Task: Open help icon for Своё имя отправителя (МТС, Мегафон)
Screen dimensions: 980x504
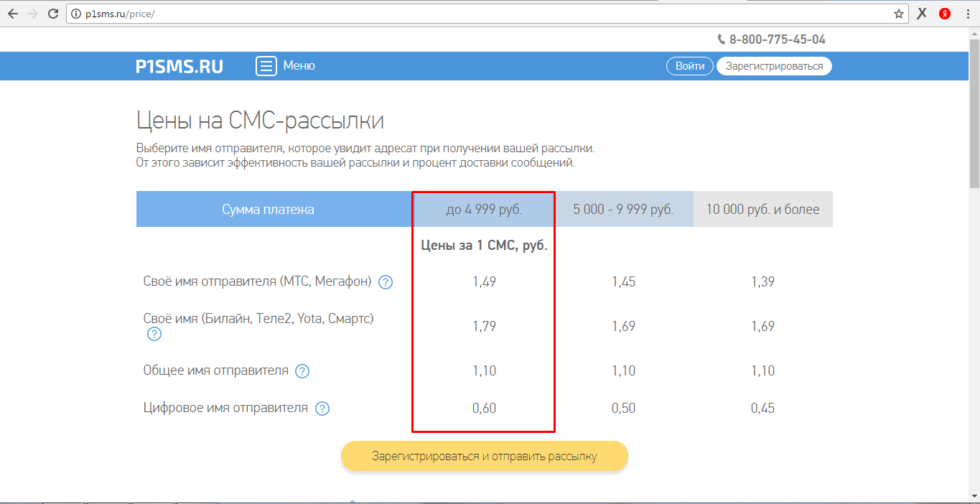Action: [386, 282]
